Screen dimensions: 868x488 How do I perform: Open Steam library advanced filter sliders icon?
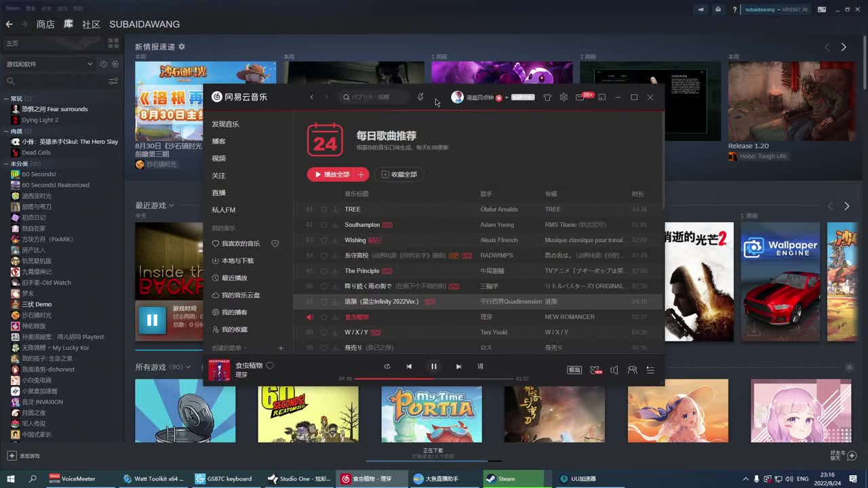point(113,81)
